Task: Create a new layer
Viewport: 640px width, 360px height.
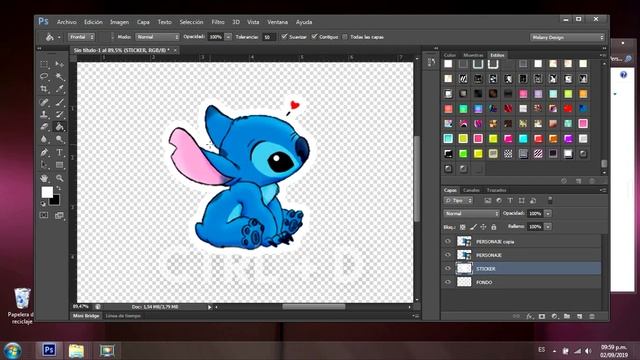Action: point(580,316)
